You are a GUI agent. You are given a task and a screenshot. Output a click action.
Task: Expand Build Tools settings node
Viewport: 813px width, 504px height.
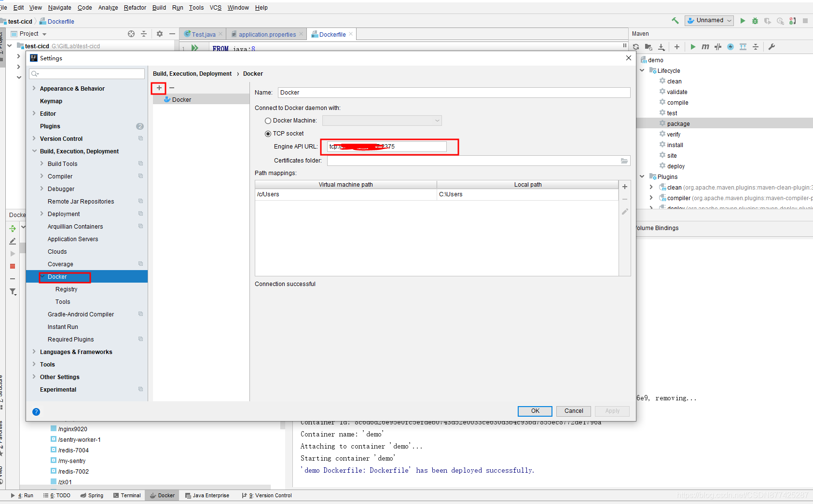(x=41, y=163)
